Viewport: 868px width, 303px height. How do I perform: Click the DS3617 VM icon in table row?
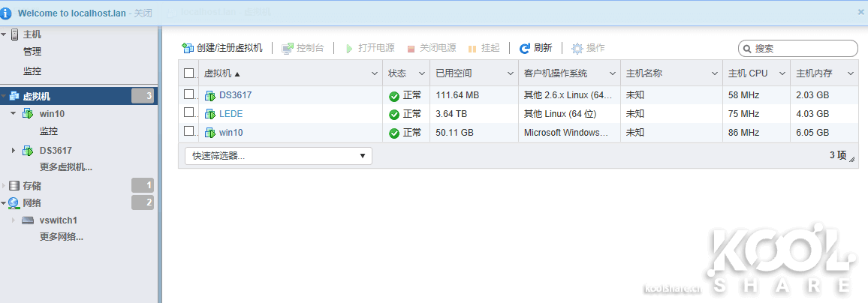click(210, 95)
